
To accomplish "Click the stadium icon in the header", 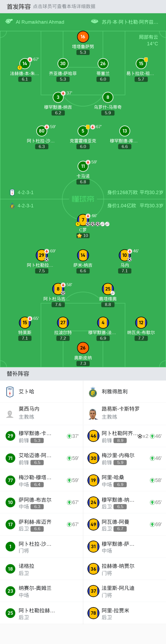I will pos(95,21).
